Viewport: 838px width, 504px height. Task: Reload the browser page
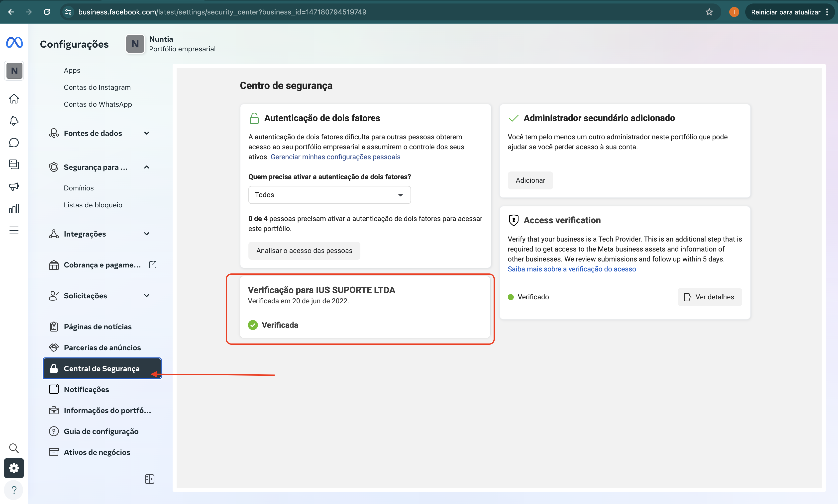[x=47, y=12]
